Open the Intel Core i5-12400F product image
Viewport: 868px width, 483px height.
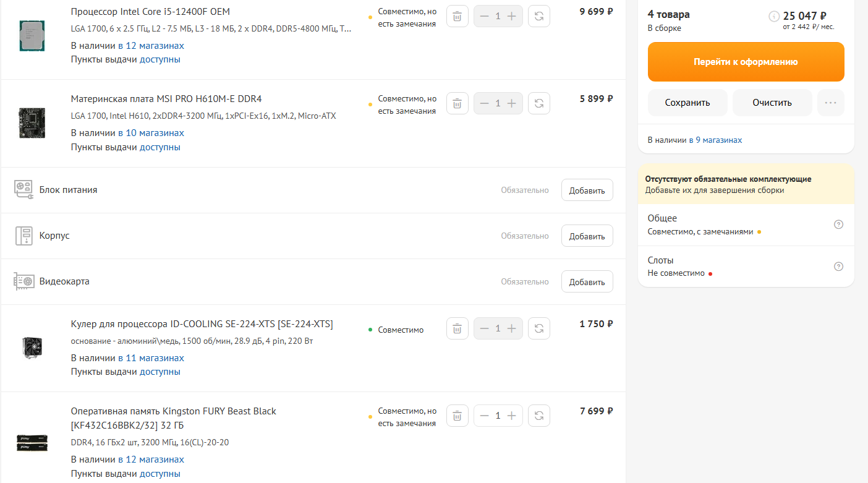click(32, 35)
